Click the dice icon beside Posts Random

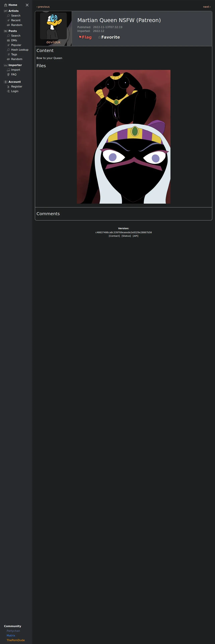point(9,59)
